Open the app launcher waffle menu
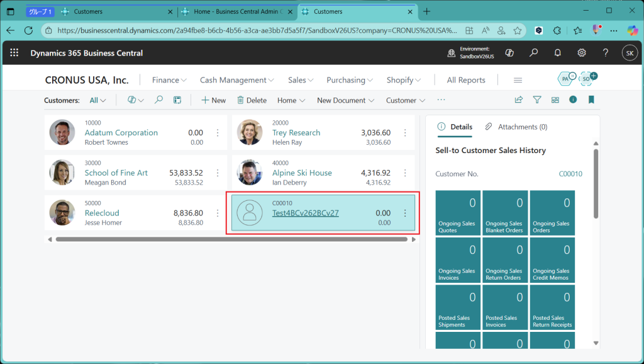 tap(14, 54)
